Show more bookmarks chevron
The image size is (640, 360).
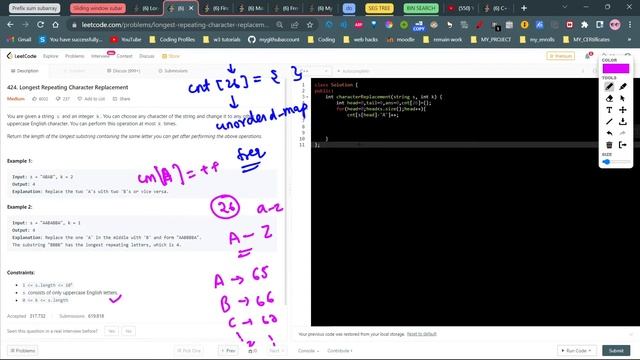click(x=629, y=40)
